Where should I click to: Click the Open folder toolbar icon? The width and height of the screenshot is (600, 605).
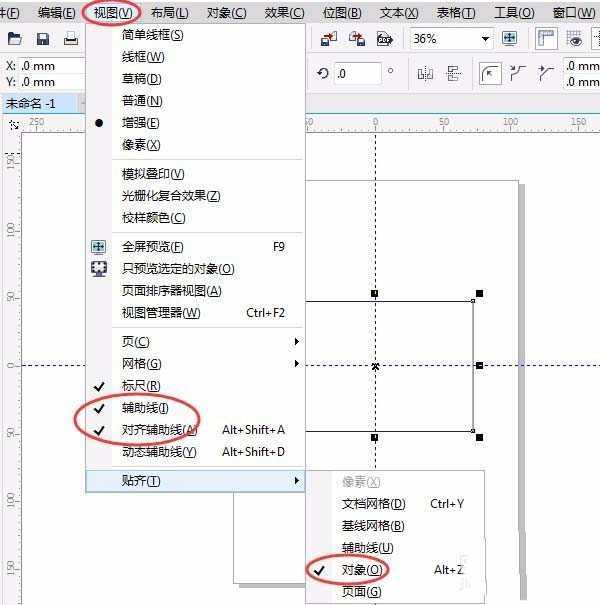[15, 39]
